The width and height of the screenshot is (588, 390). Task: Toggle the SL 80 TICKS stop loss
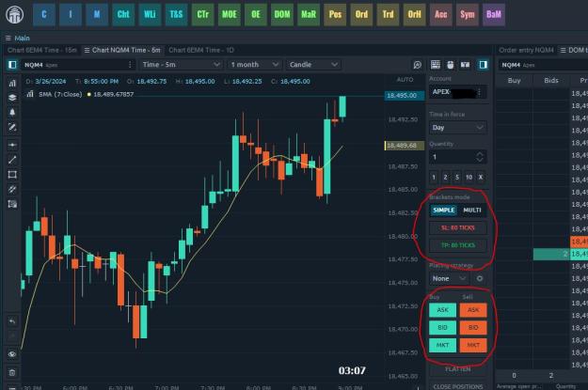[x=458, y=227]
